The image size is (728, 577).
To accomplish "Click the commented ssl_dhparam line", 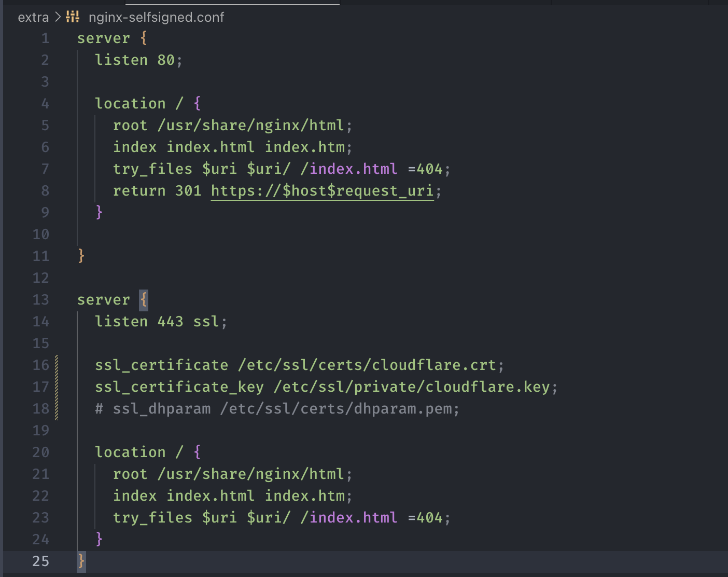I will click(277, 409).
